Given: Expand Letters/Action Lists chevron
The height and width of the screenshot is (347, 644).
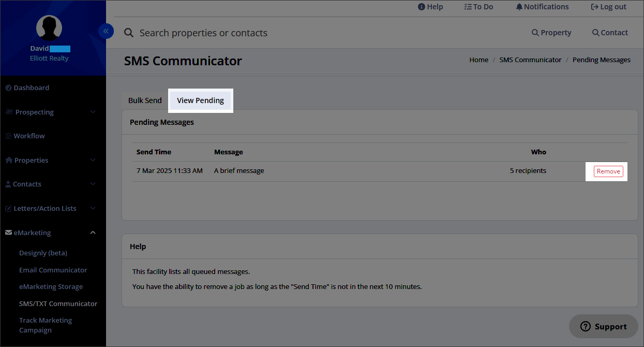Looking at the screenshot, I should (x=93, y=208).
